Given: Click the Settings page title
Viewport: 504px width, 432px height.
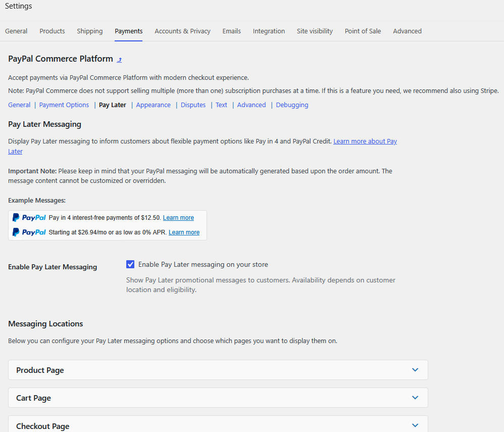Looking at the screenshot, I should tap(18, 6).
